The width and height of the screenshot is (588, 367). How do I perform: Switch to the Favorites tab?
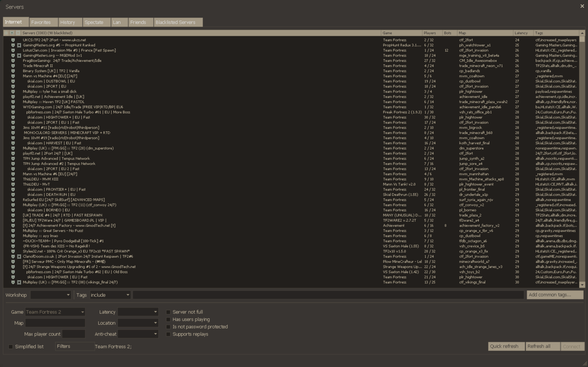pyautogui.click(x=43, y=22)
